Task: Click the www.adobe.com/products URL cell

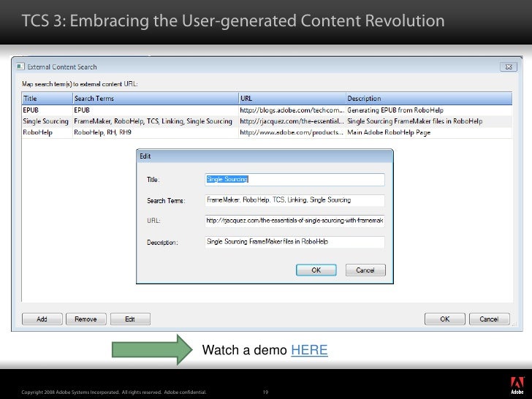Action: coord(292,132)
